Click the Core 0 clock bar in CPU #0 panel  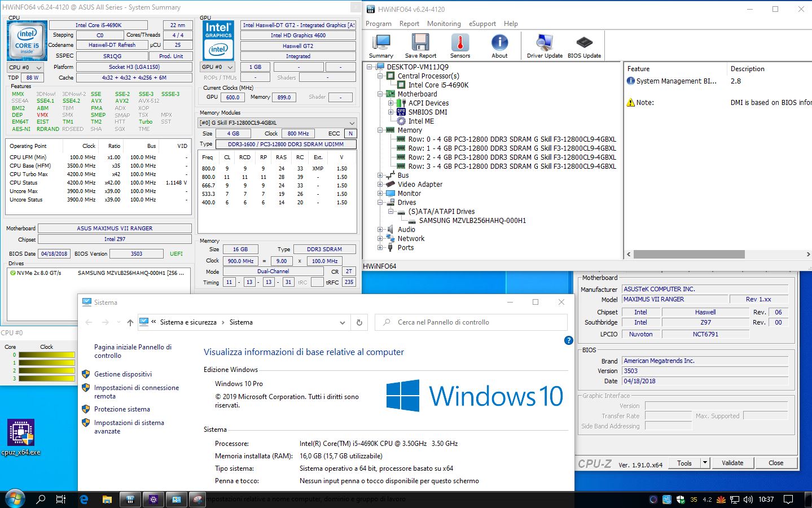[x=47, y=355]
